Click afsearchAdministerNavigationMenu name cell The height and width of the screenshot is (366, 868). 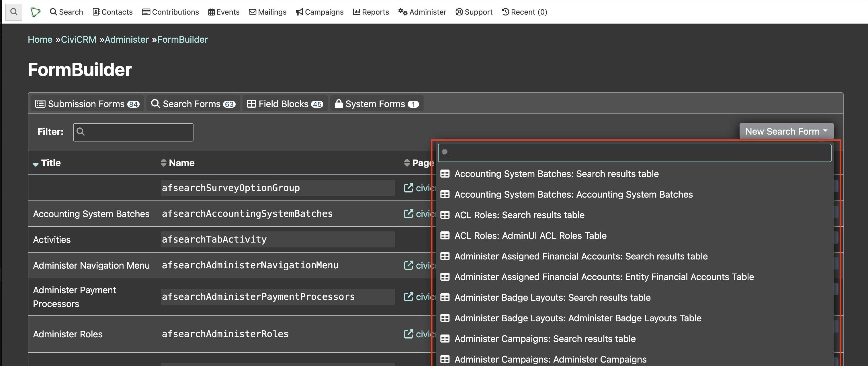click(278, 265)
